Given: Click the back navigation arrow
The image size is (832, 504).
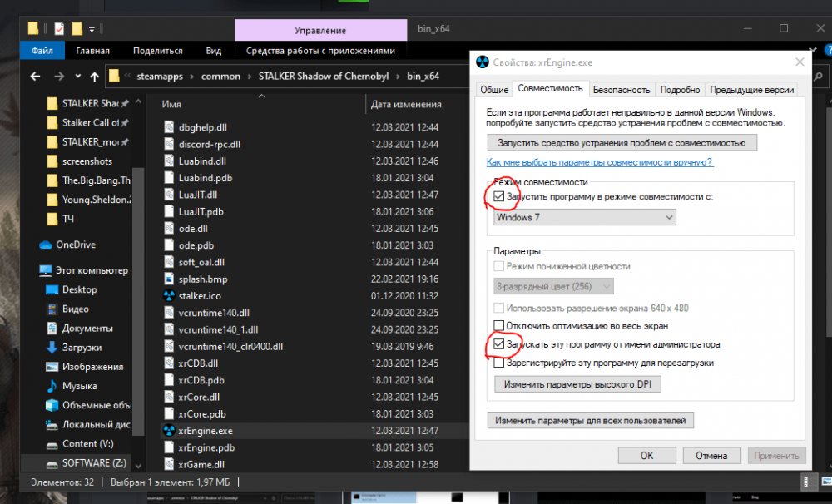Looking at the screenshot, I should point(34,77).
